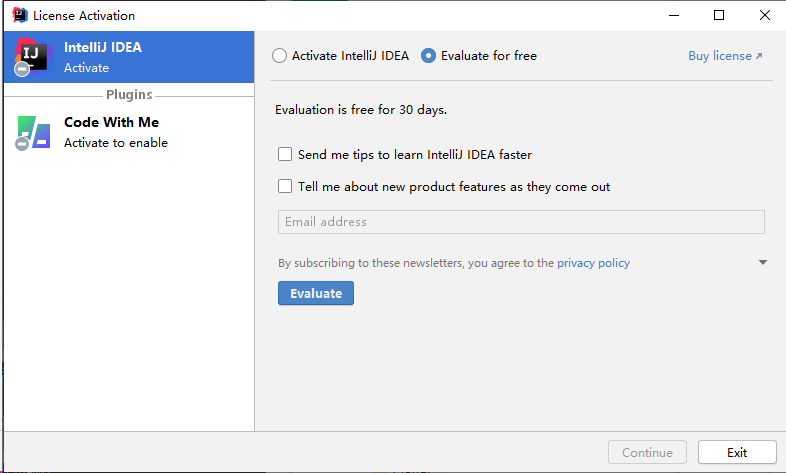Select IntelliJ IDEA Activate list entry
The image size is (786, 473).
point(128,57)
